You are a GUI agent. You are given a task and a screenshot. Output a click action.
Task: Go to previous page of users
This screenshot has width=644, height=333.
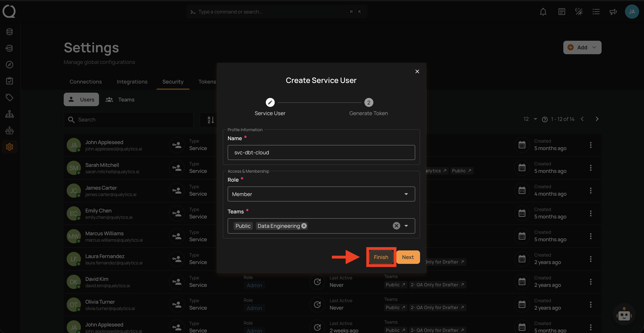coord(582,119)
